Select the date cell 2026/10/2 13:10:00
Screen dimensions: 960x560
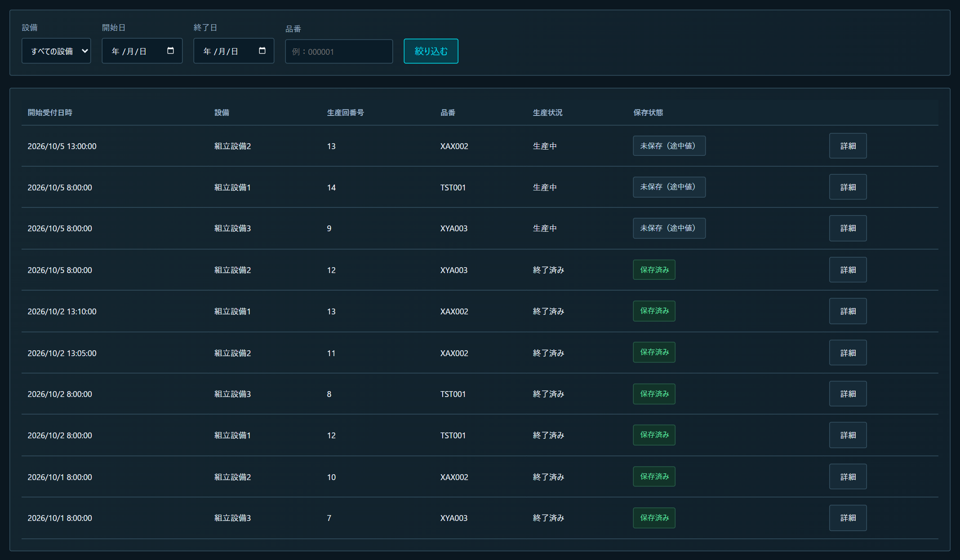62,311
